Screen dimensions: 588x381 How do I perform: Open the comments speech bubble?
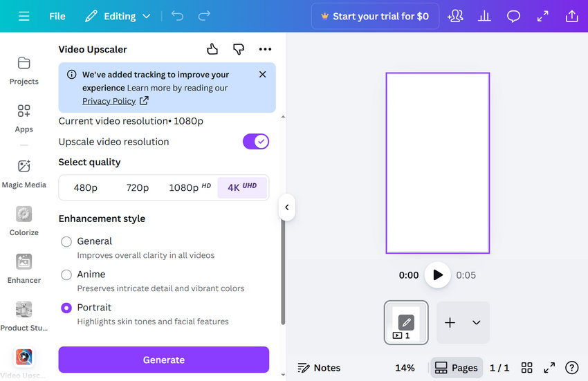pos(513,16)
